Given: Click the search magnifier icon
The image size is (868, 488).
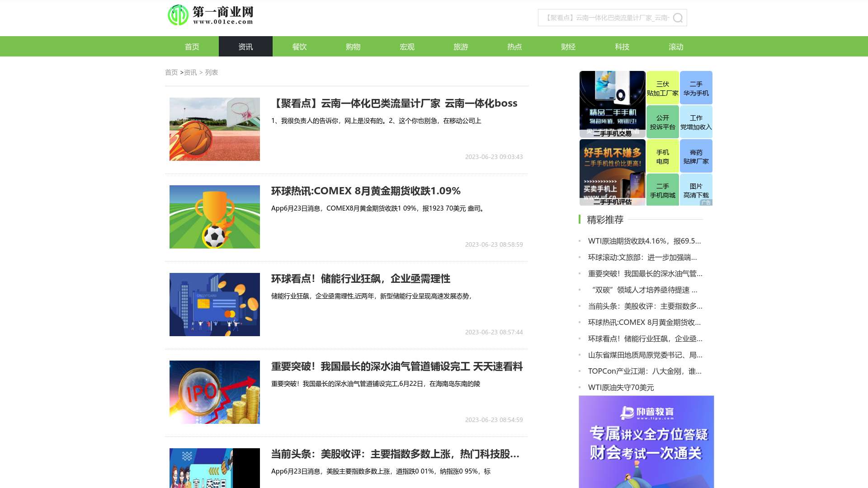Looking at the screenshot, I should (x=678, y=18).
